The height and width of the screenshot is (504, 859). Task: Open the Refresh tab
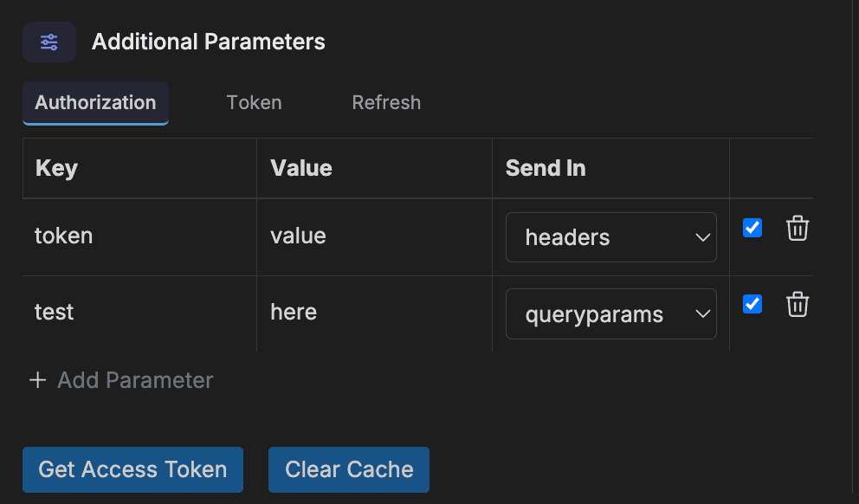(386, 102)
